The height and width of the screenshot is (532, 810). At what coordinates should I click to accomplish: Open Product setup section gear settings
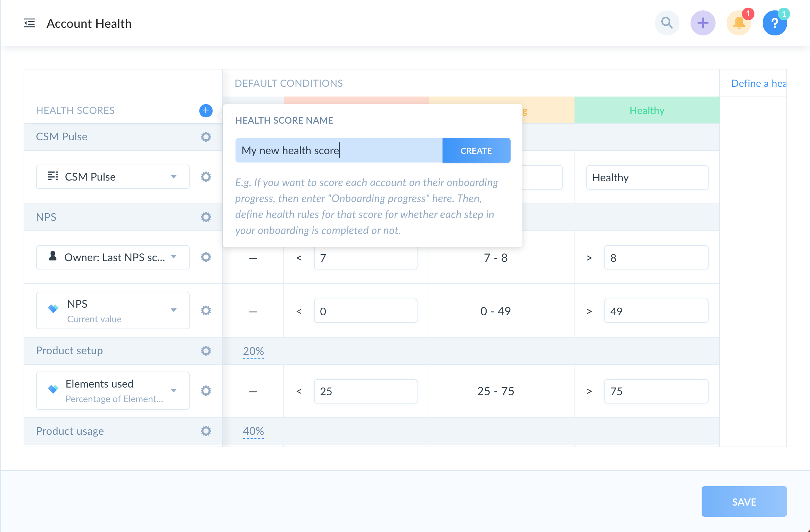coord(206,351)
